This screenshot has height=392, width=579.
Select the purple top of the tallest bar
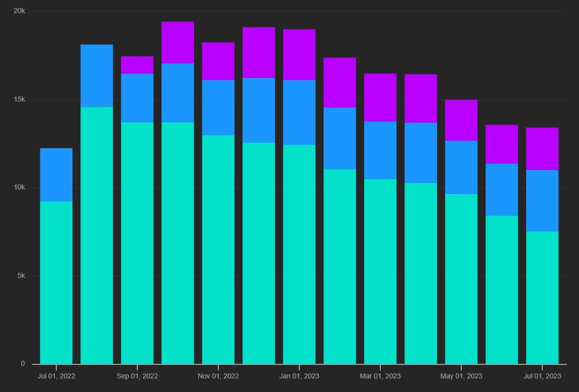click(x=178, y=42)
